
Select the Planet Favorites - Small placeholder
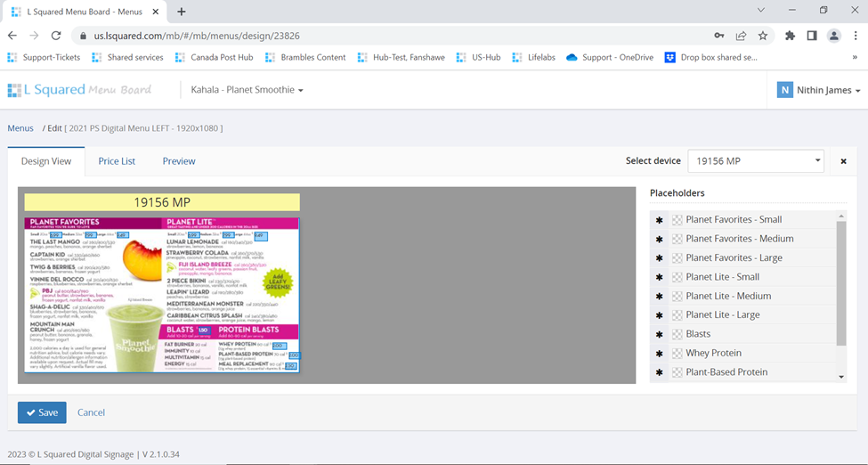click(x=734, y=219)
